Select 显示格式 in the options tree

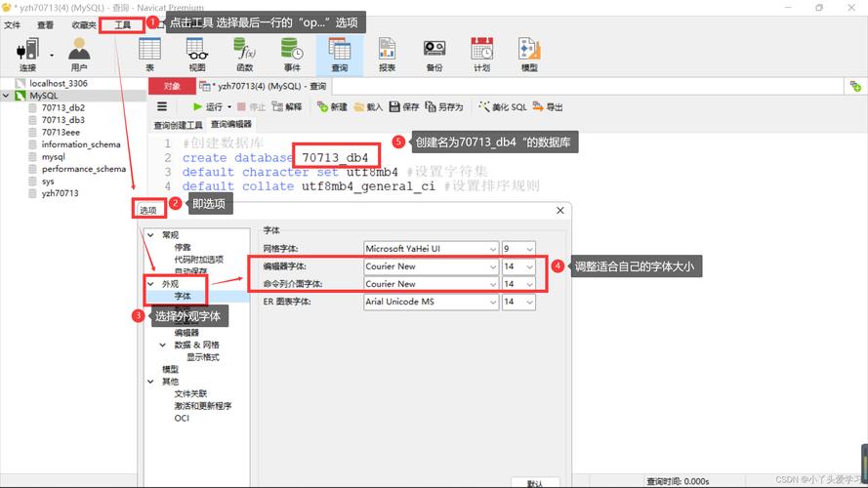[203, 357]
